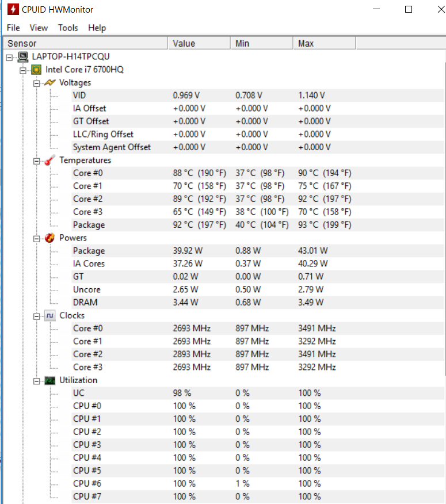Click the Max column header

click(x=324, y=43)
